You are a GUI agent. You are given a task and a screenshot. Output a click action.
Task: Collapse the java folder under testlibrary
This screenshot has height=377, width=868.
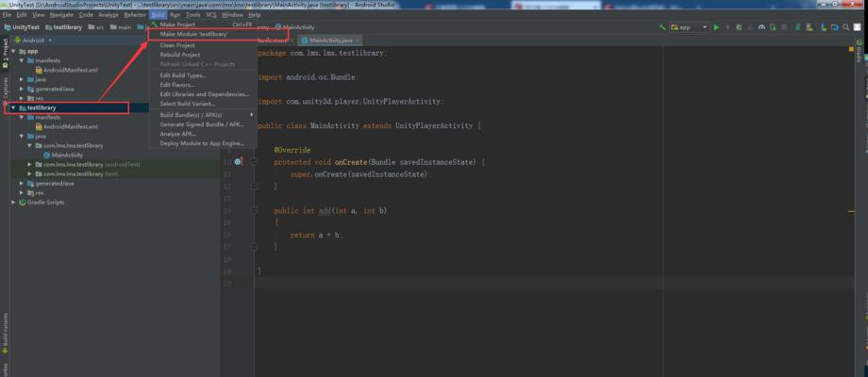click(22, 136)
